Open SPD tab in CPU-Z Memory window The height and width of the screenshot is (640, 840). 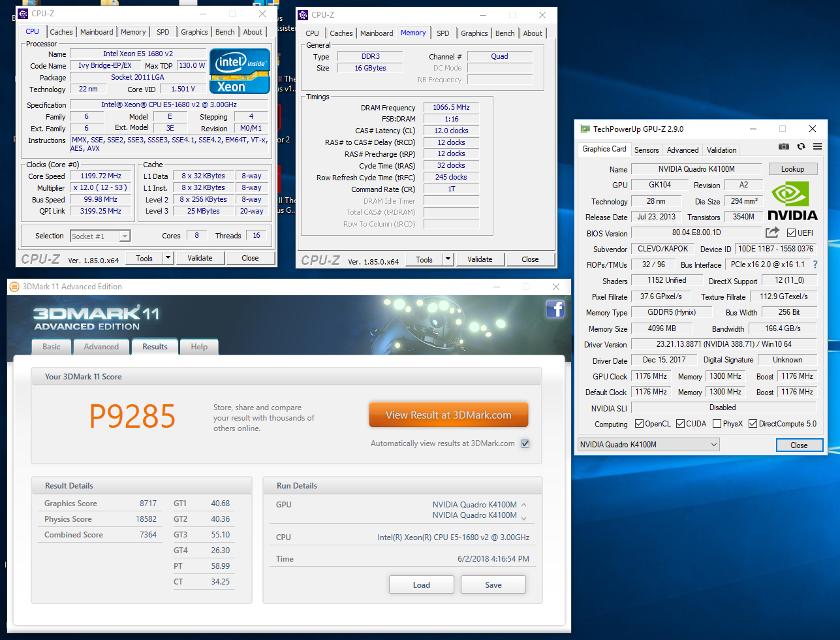click(x=443, y=33)
